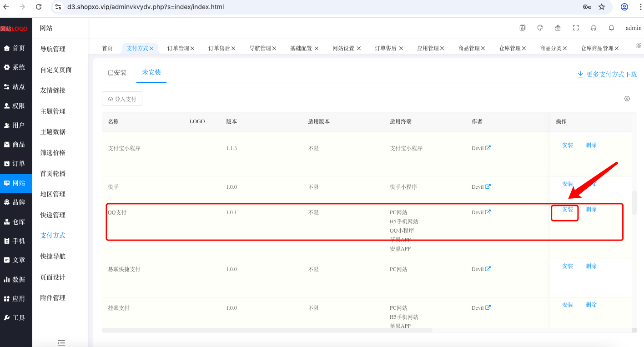Open 导航管理 in the 网站 submenu
Image resolution: width=644 pixels, height=347 pixels.
[x=53, y=49]
